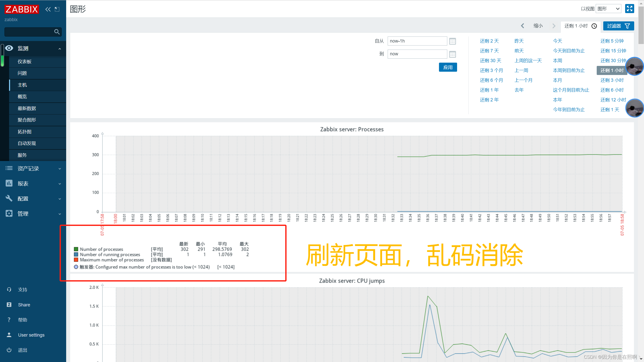Open 仪表板 in the sidebar

click(37, 62)
